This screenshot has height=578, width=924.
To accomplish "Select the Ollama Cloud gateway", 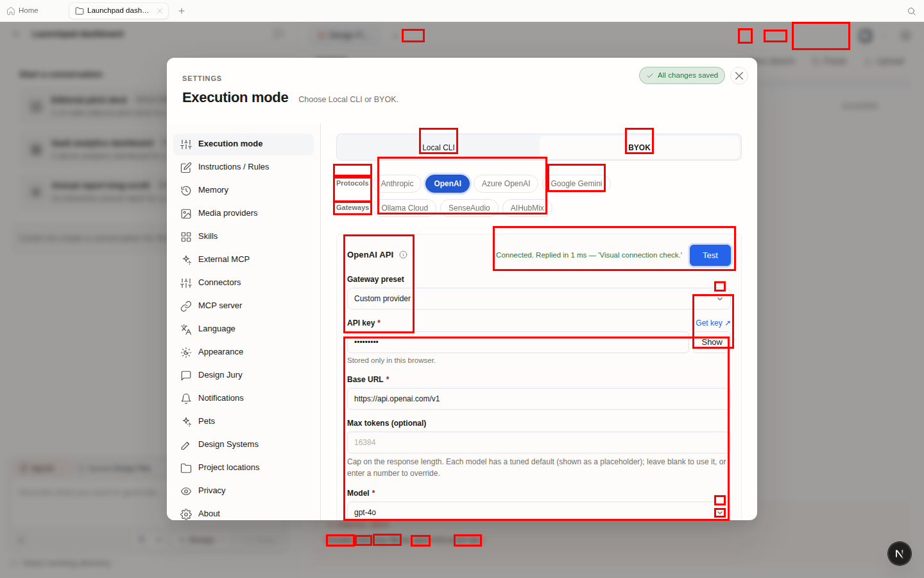I will (x=405, y=207).
